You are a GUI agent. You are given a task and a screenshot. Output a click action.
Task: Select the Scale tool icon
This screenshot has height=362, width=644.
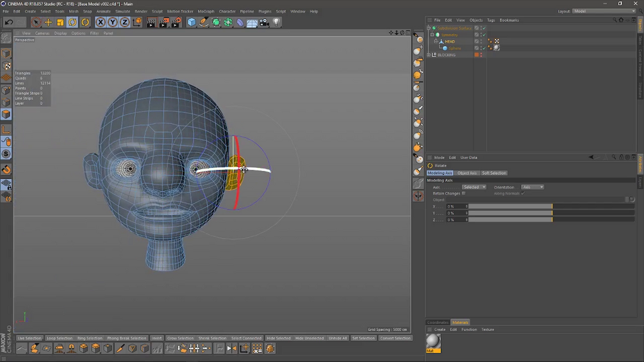click(x=60, y=22)
